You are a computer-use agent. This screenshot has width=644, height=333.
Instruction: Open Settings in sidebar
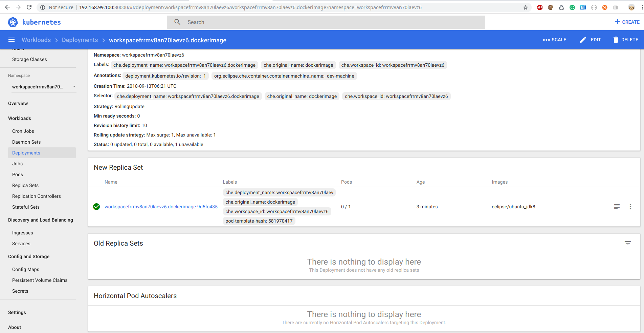pyautogui.click(x=17, y=312)
